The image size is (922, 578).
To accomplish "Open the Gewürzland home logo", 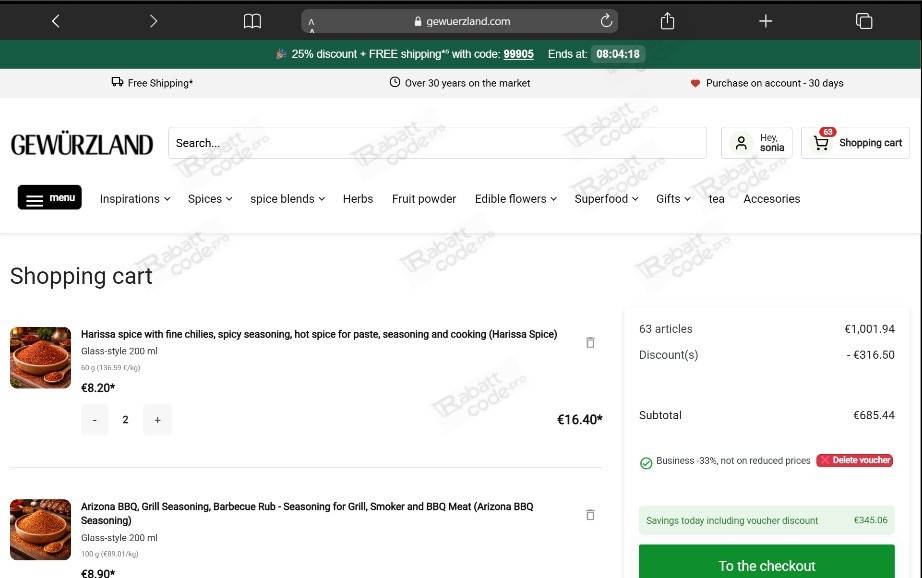I will click(x=82, y=143).
